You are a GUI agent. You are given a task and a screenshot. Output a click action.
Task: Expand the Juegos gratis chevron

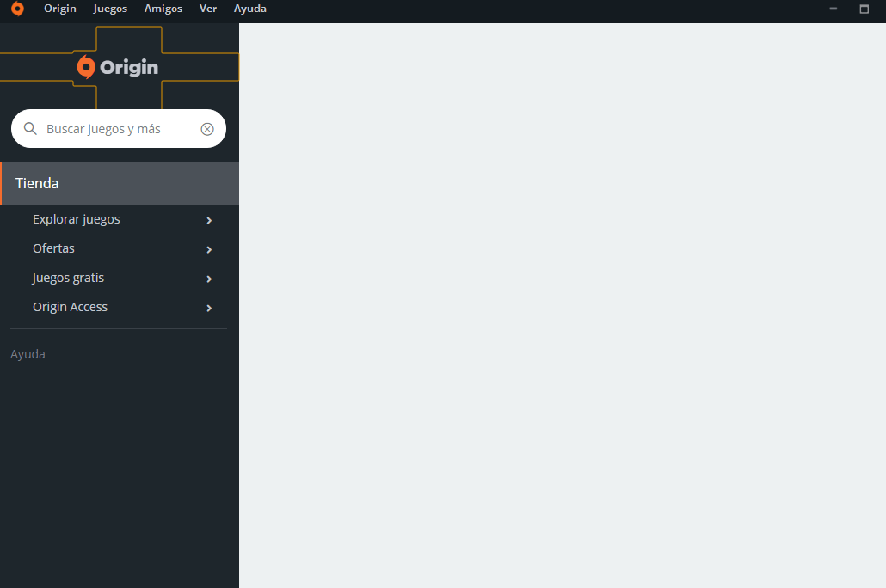209,279
